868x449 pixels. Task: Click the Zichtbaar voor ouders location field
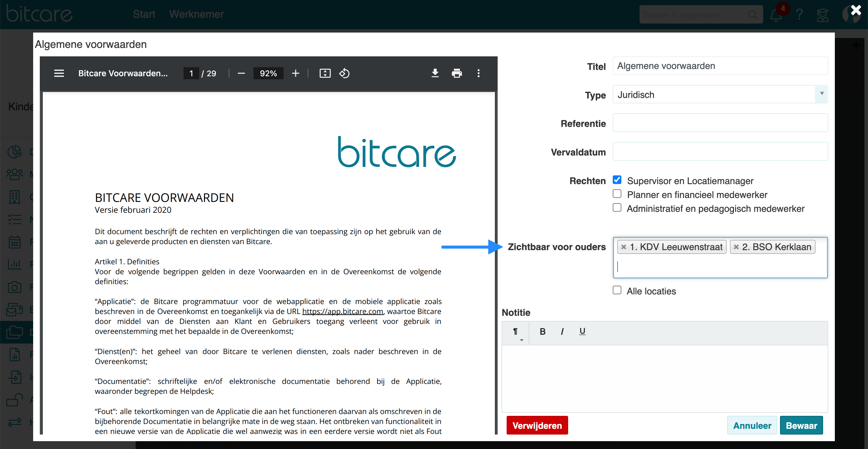tap(720, 258)
